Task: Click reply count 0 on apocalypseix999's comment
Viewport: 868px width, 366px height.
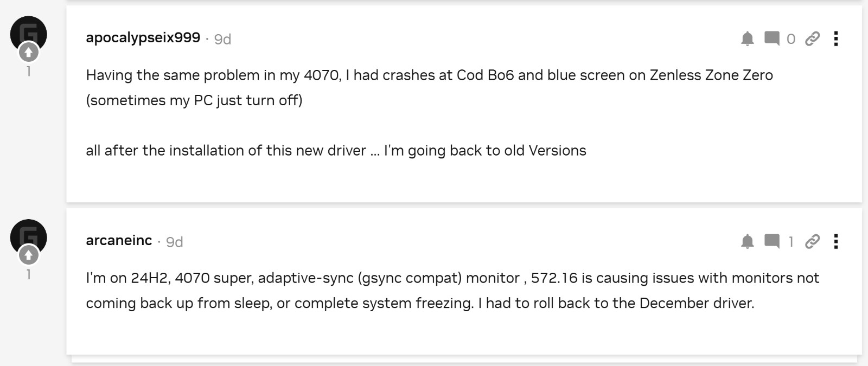Action: pos(791,39)
